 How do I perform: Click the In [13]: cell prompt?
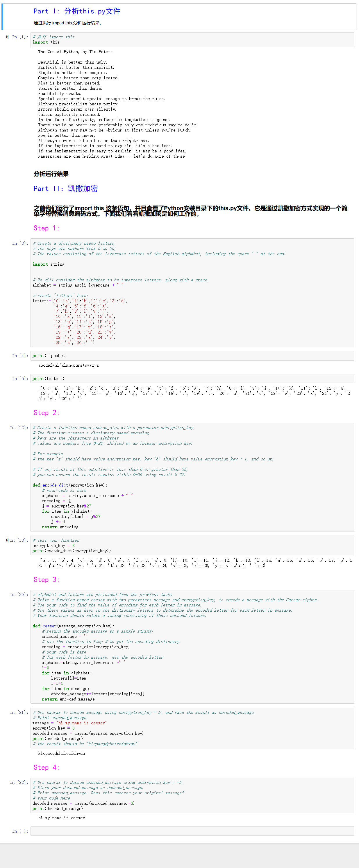[19, 540]
